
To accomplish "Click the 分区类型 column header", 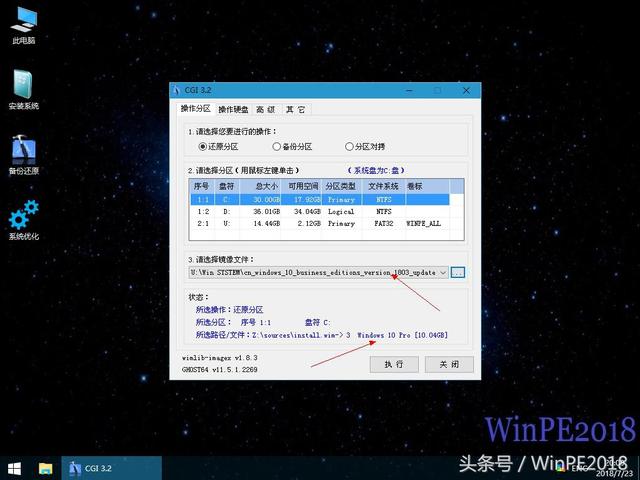I will tap(342, 186).
